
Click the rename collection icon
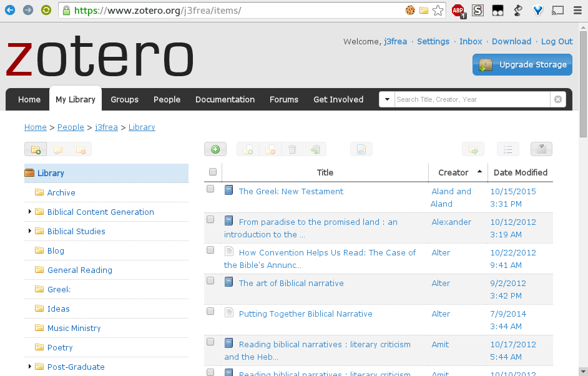[58, 149]
